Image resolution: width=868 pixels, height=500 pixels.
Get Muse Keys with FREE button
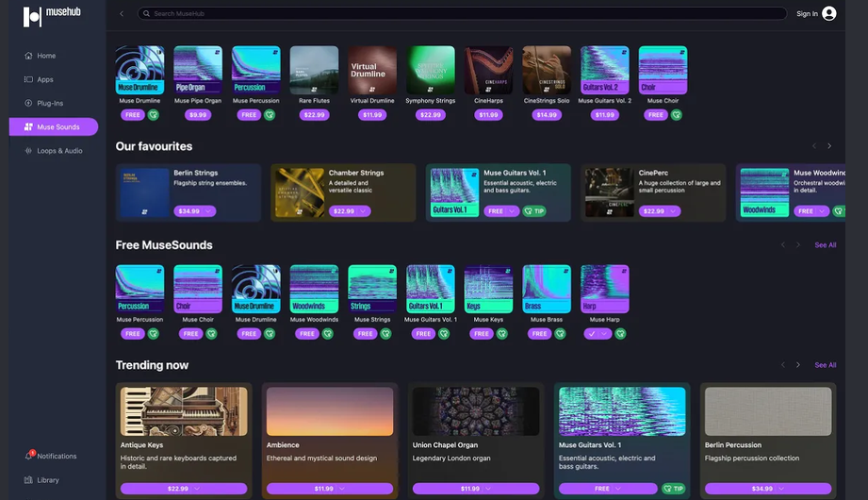(482, 334)
